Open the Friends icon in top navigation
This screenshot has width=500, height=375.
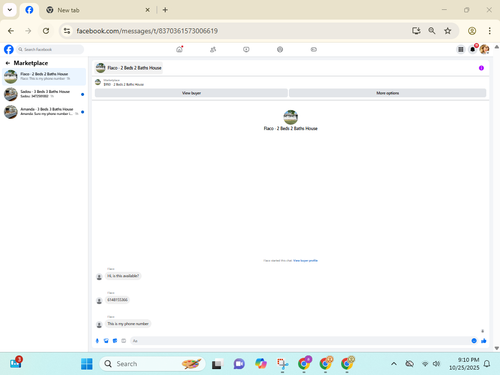[213, 49]
